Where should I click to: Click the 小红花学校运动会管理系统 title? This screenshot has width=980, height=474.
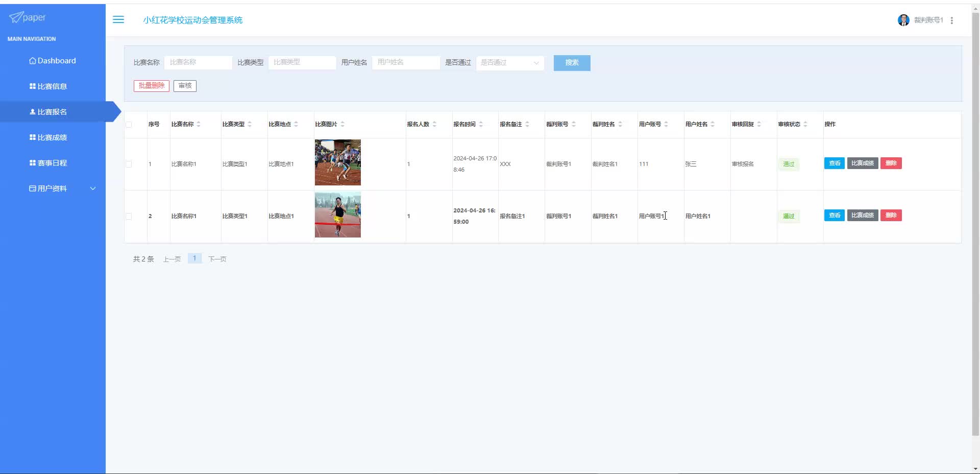(193, 20)
